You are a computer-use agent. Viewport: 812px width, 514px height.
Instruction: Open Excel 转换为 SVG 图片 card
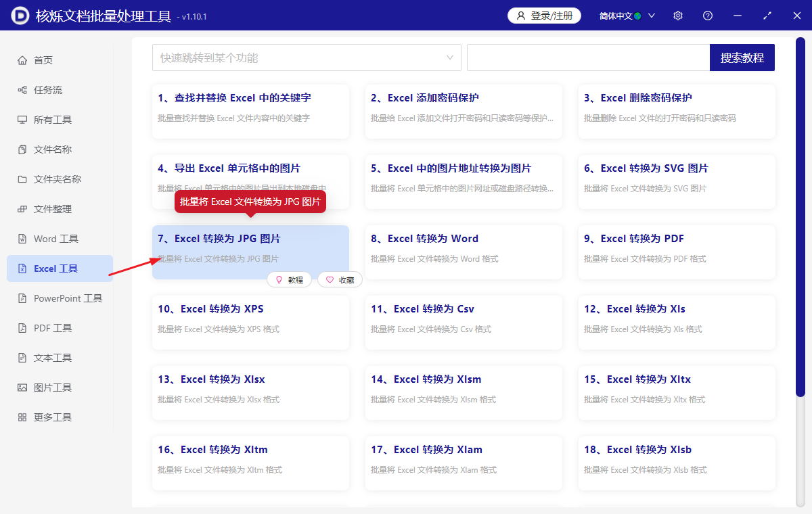click(677, 181)
